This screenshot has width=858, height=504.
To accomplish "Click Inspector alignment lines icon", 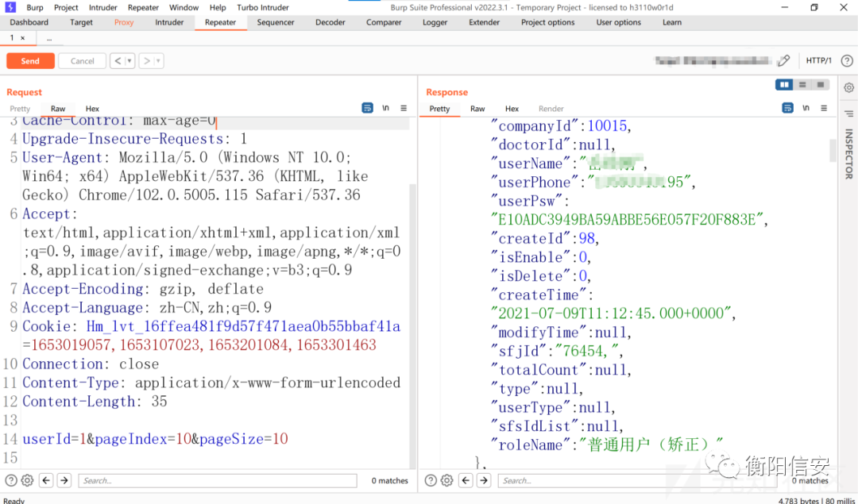I will pyautogui.click(x=848, y=113).
